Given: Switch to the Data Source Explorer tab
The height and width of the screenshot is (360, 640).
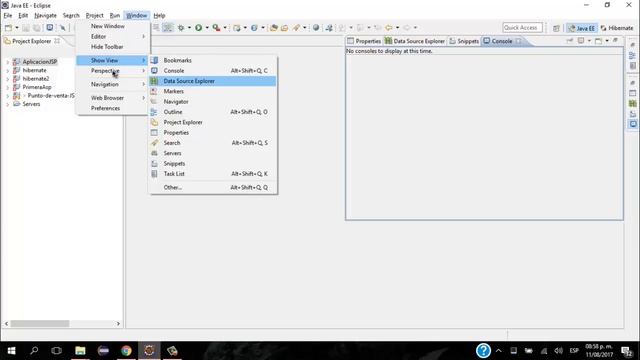Looking at the screenshot, I should [415, 41].
